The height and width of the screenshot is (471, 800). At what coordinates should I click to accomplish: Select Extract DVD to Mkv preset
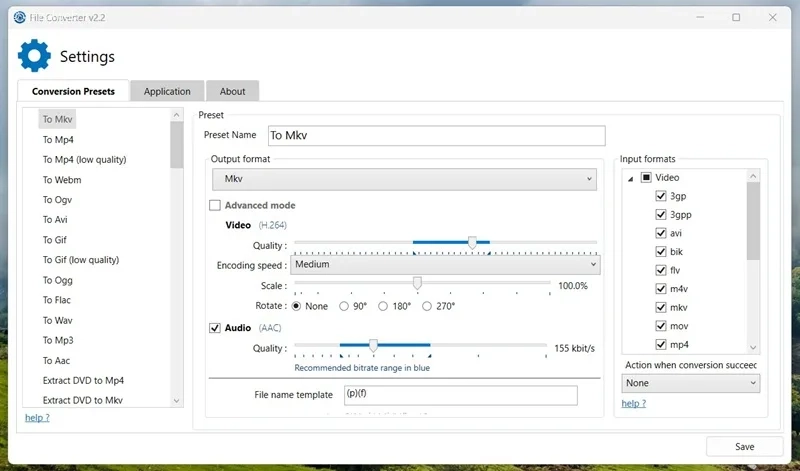click(83, 400)
